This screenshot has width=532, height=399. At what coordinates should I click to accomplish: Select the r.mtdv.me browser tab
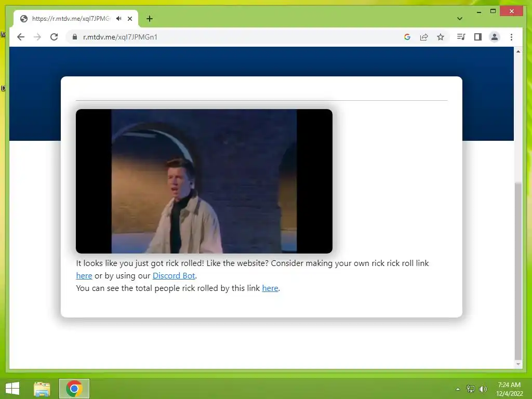pyautogui.click(x=76, y=19)
